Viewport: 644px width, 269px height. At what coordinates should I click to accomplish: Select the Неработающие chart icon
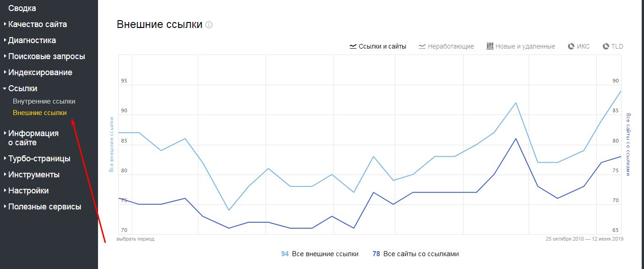[422, 46]
